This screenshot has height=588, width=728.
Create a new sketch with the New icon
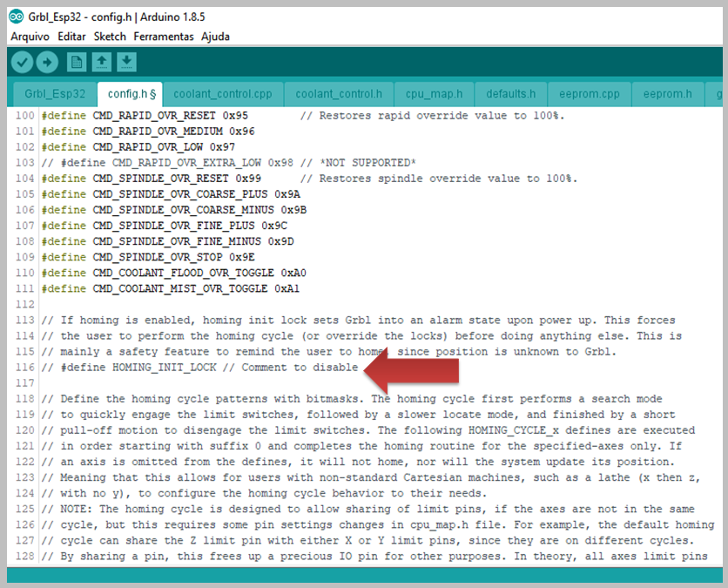[77, 62]
